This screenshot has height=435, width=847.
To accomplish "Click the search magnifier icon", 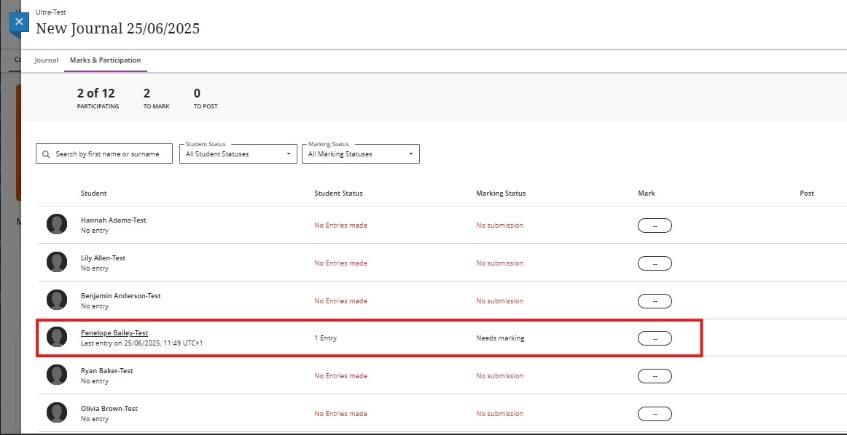I will pos(46,154).
